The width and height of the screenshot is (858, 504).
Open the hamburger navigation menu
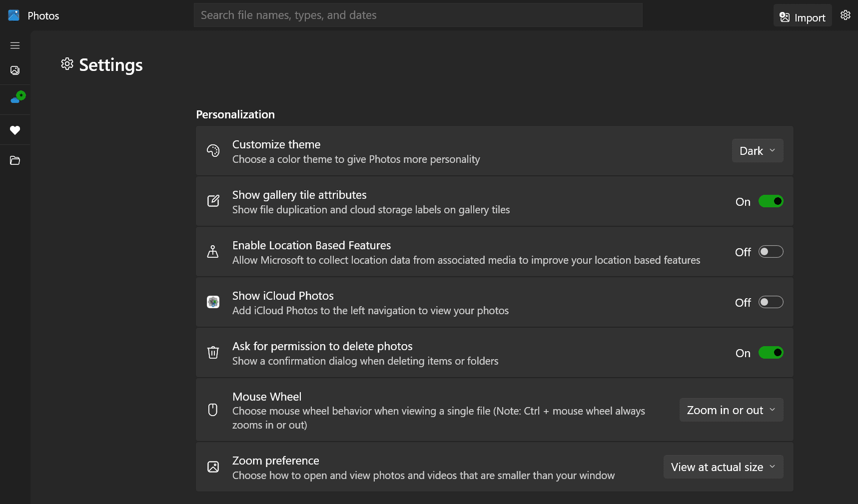coord(15,45)
